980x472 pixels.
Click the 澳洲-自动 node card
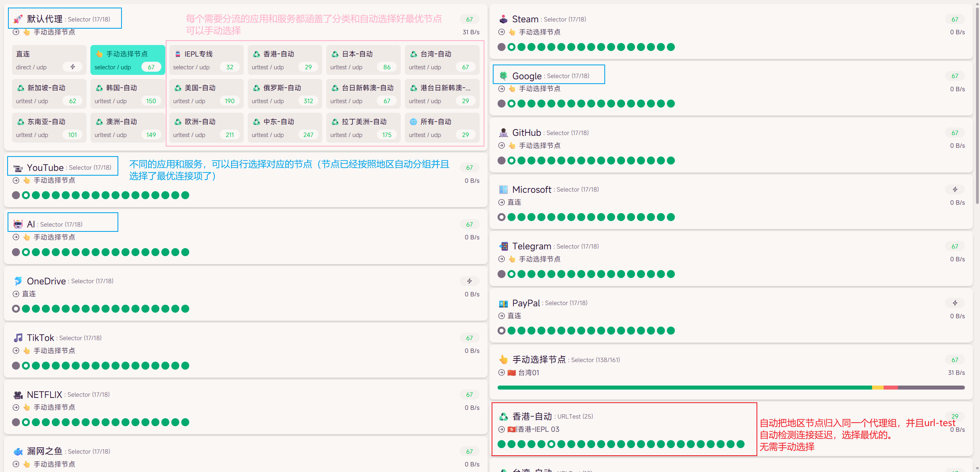(127, 128)
